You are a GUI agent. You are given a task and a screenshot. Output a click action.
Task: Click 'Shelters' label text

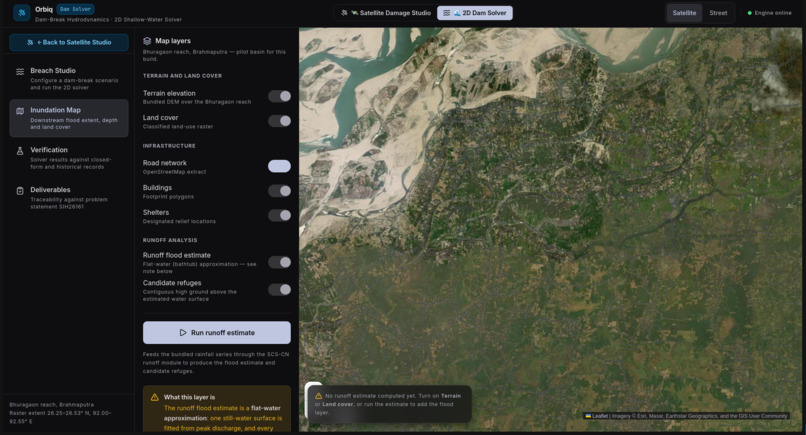[156, 212]
